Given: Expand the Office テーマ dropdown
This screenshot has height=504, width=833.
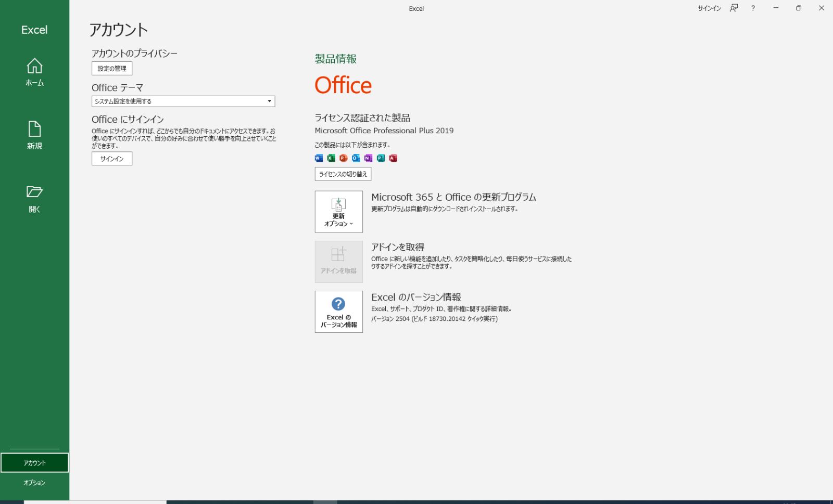Looking at the screenshot, I should click(183, 101).
